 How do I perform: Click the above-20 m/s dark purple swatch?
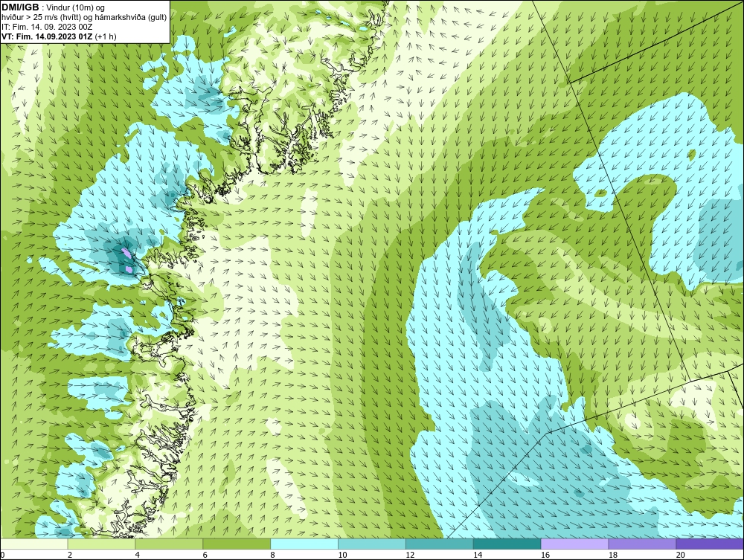[x=710, y=544]
